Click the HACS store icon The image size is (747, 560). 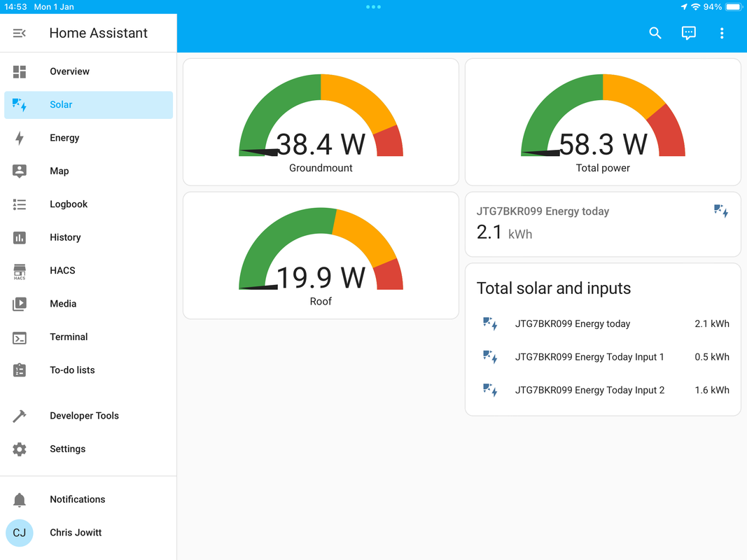20,272
